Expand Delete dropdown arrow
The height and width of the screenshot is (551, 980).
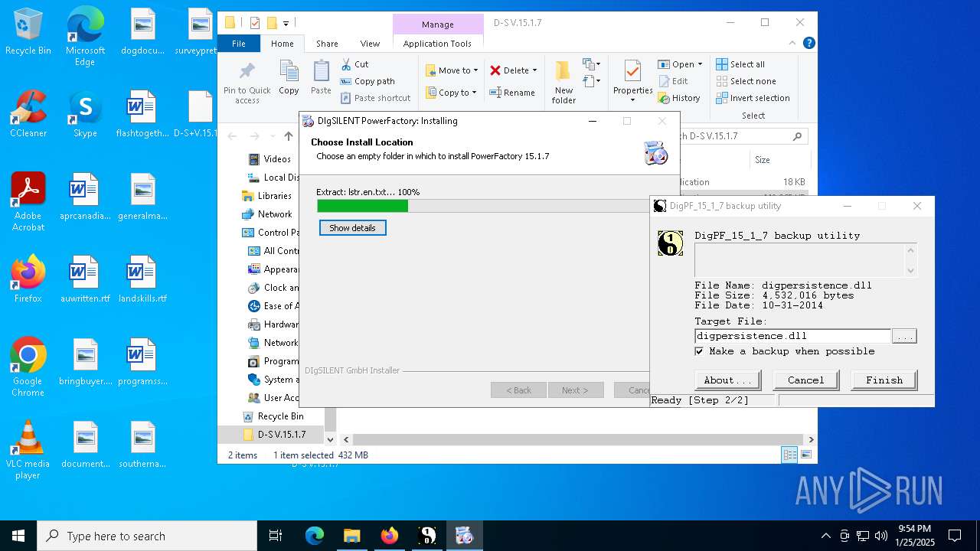tap(534, 70)
